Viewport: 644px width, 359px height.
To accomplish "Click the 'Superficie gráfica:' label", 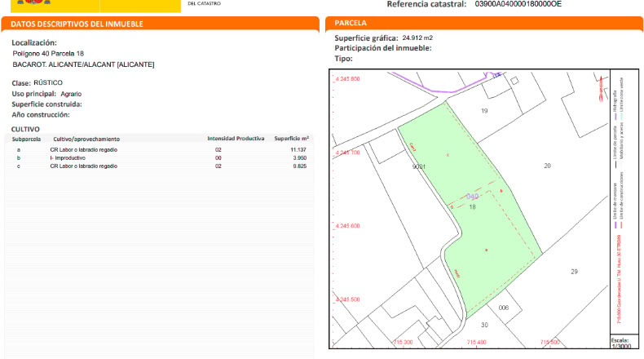I will click(x=366, y=38).
